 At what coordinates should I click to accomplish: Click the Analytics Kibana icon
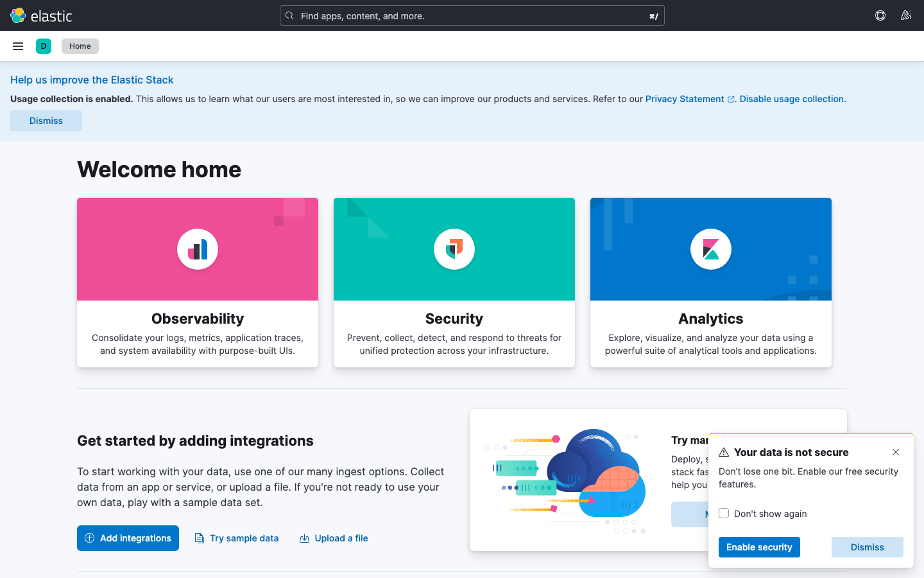tap(711, 249)
